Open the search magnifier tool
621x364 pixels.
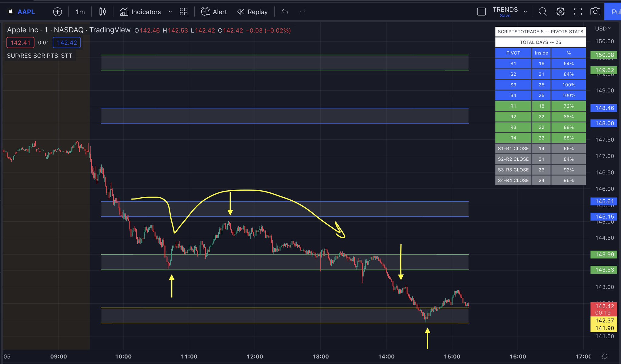542,12
